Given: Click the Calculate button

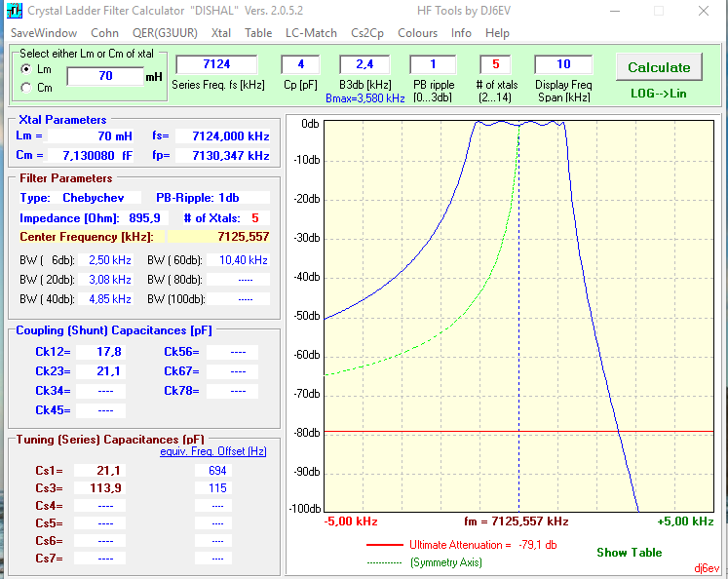Looking at the screenshot, I should 659,67.
